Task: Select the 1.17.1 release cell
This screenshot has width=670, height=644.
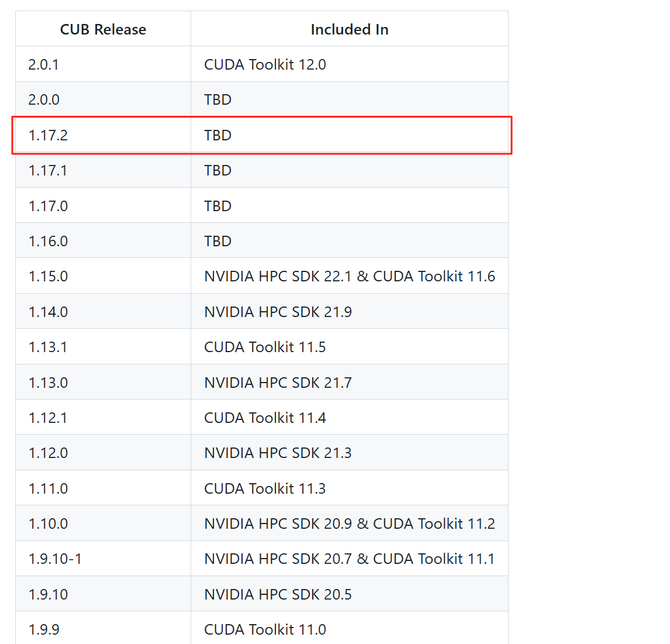Action: 103,170
